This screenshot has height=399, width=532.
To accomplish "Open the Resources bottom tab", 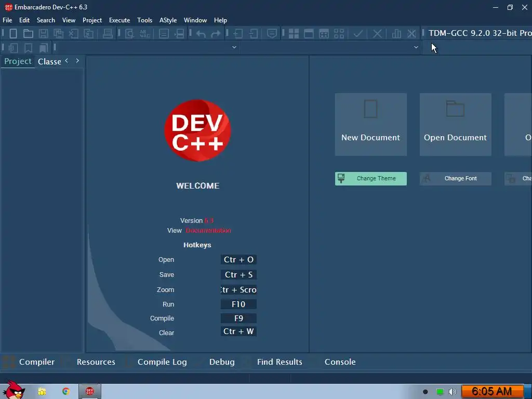I will point(96,362).
